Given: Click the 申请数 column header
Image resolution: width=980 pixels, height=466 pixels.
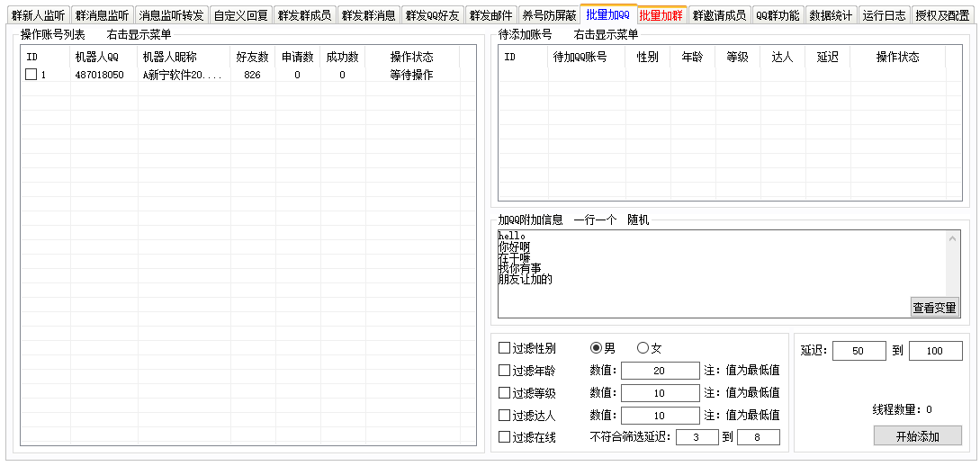Looking at the screenshot, I should click(298, 58).
